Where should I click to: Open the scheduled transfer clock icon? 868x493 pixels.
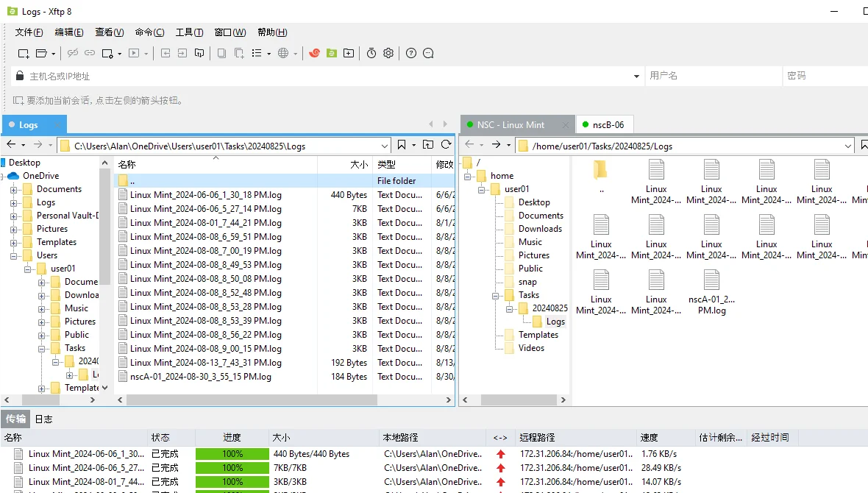(x=371, y=53)
